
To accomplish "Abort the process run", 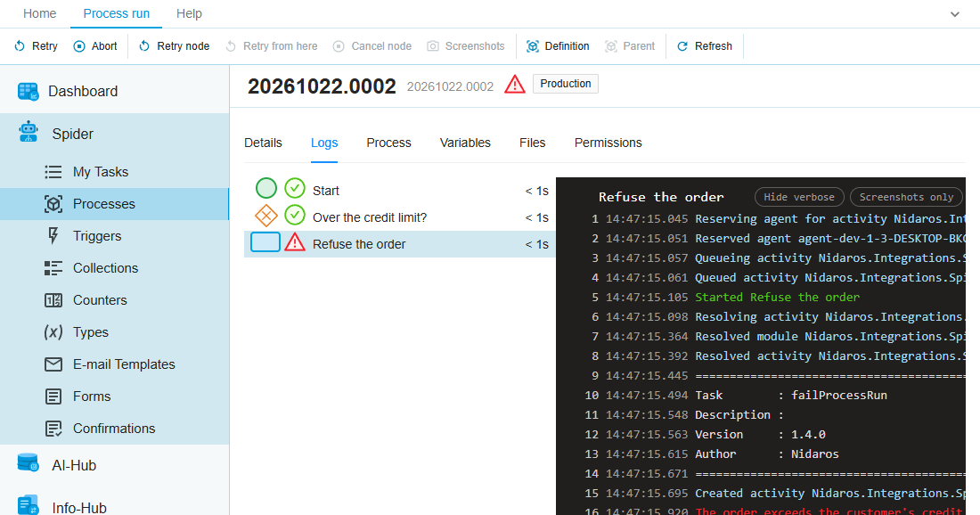I will pyautogui.click(x=95, y=46).
